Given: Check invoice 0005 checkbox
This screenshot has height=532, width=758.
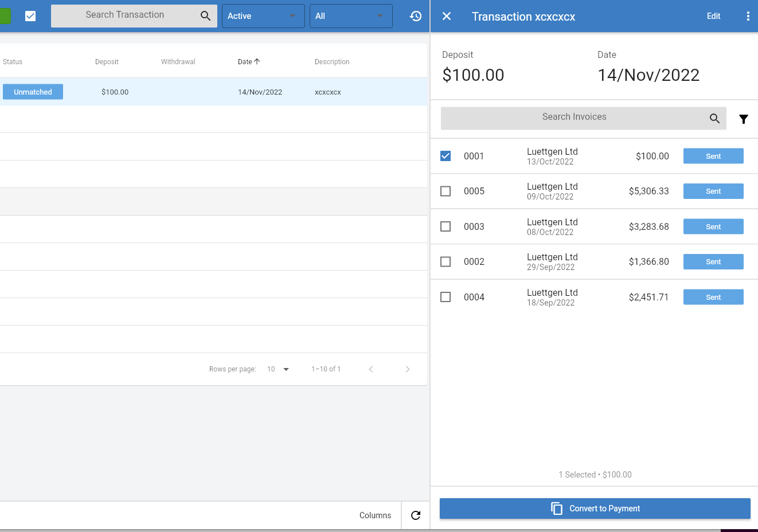Looking at the screenshot, I should click(x=446, y=191).
